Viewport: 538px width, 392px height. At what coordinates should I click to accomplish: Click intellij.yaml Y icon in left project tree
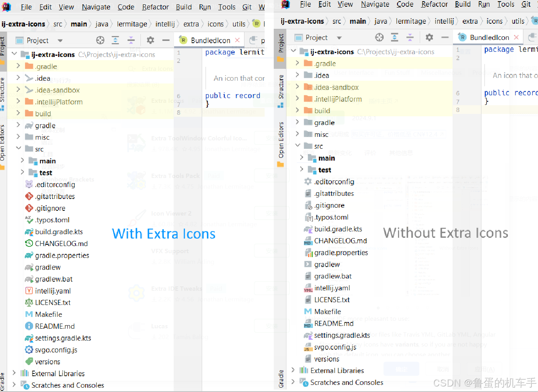pyautogui.click(x=29, y=291)
